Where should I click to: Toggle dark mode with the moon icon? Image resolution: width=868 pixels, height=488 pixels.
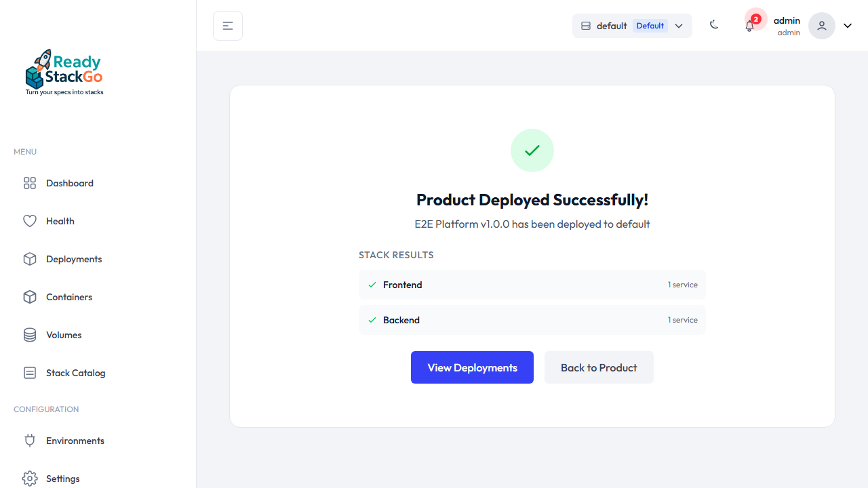[714, 25]
